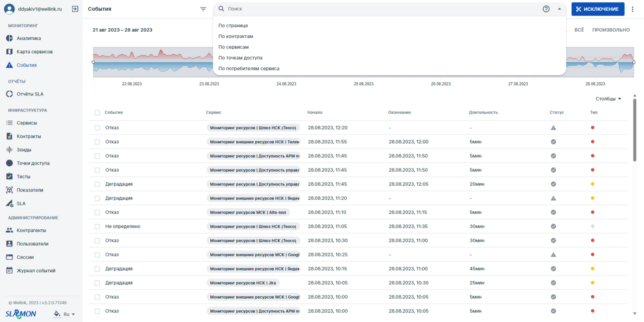Screen dimensions: 644x322
Task: Click the date range 21 авг 2023 – 28 авг 2023
Action: (122, 30)
